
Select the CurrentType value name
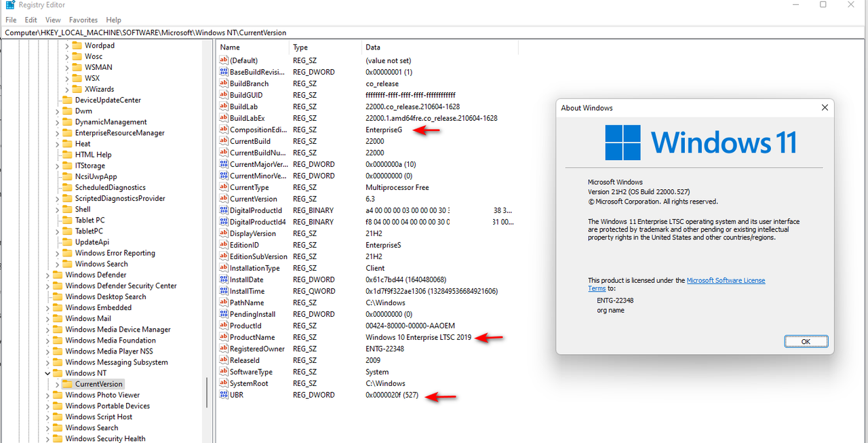coord(249,187)
